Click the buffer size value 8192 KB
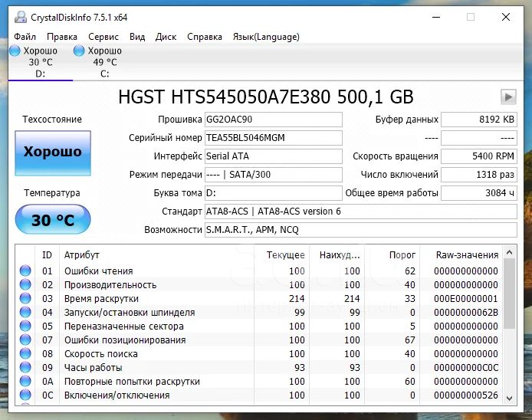532x420 pixels. (479, 120)
